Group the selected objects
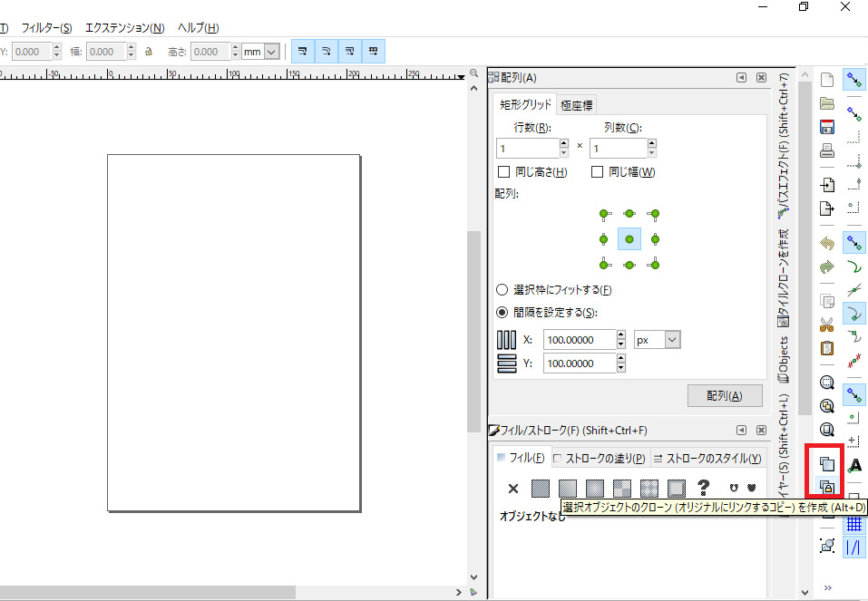 pyautogui.click(x=827, y=546)
